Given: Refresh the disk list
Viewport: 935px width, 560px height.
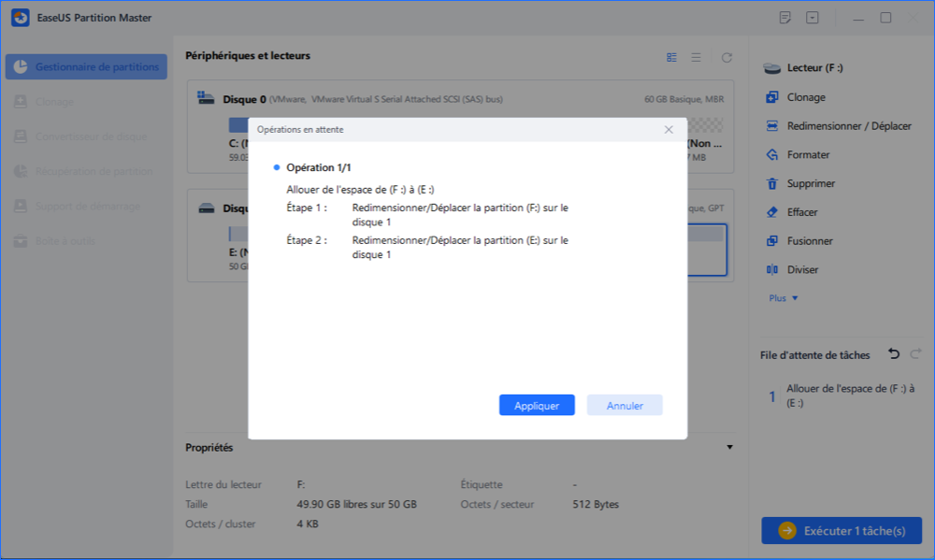Looking at the screenshot, I should 727,57.
